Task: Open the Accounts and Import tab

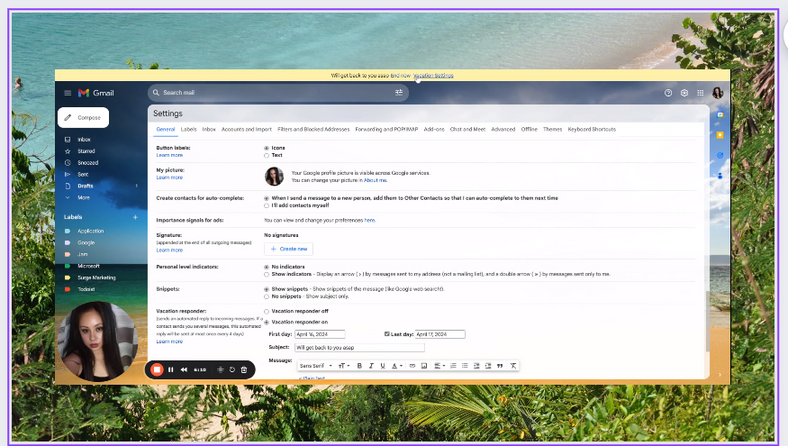Action: [x=246, y=129]
